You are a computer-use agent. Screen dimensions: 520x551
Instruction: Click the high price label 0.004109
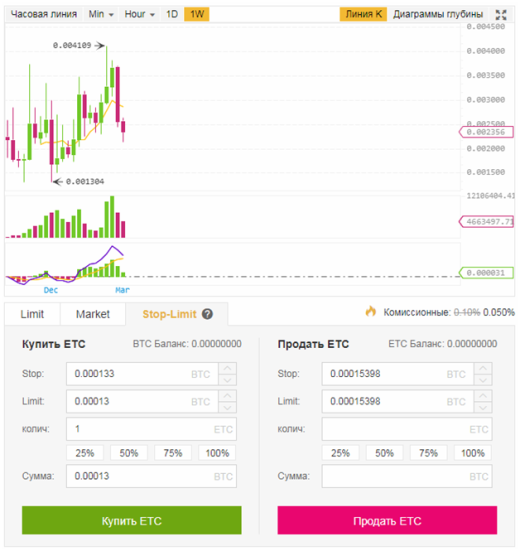72,45
